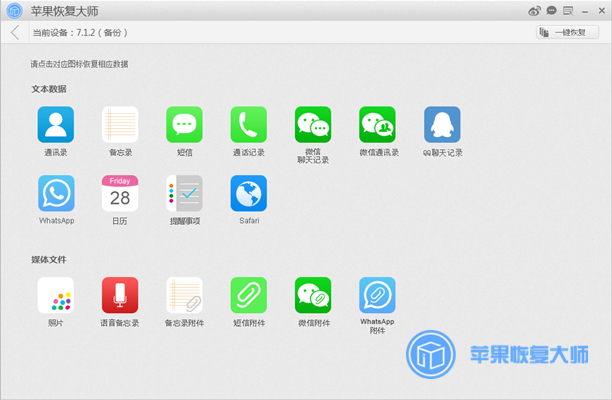Click the menu list icon in title bar
This screenshot has height=400, width=612.
tap(568, 11)
